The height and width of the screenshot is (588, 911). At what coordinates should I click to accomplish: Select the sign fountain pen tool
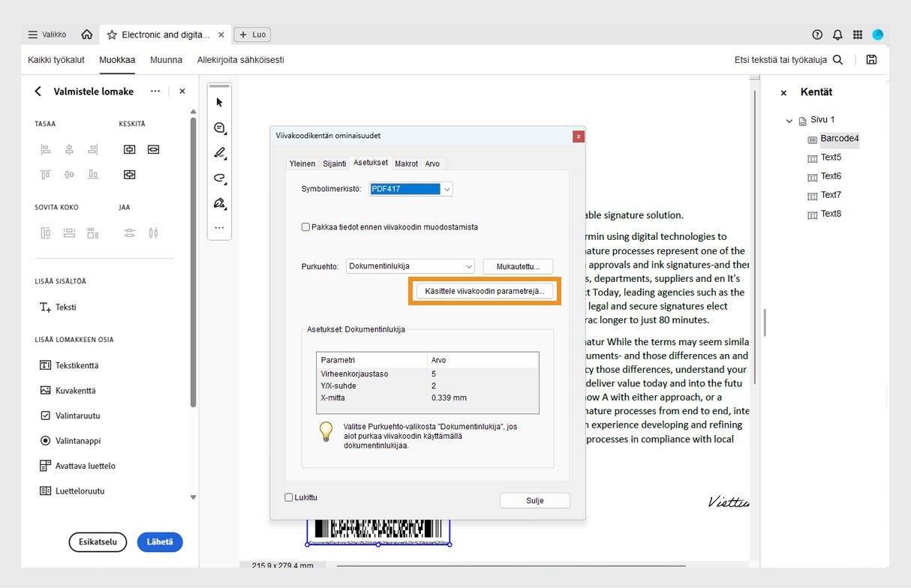(220, 203)
